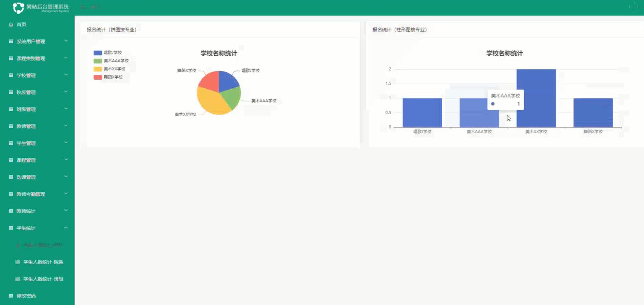
Task: Click the grid icon for 班级管理
Action: pyautogui.click(x=11, y=109)
